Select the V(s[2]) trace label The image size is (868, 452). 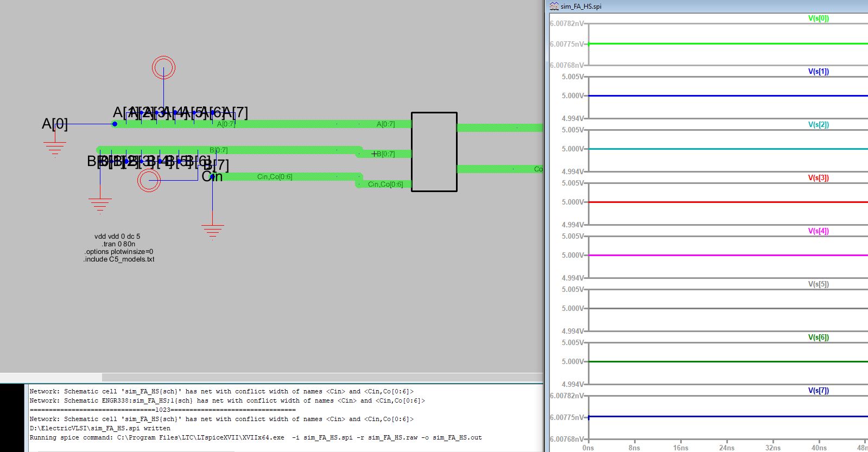(x=818, y=125)
